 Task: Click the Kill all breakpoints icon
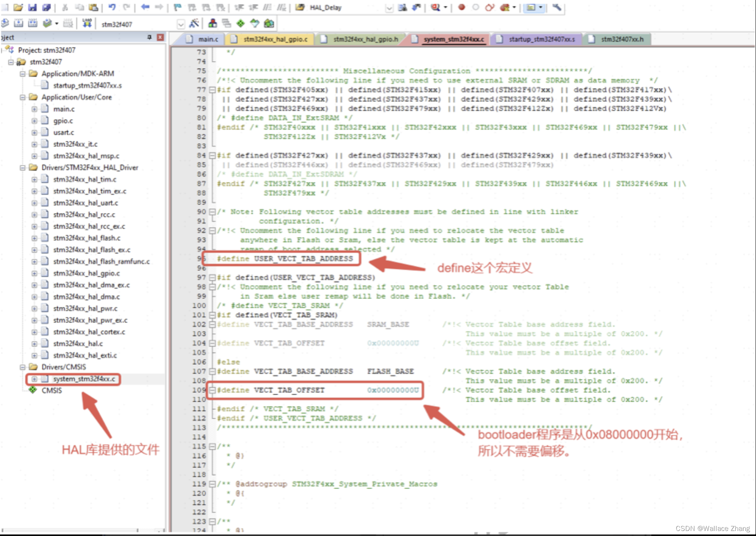pyautogui.click(x=504, y=7)
